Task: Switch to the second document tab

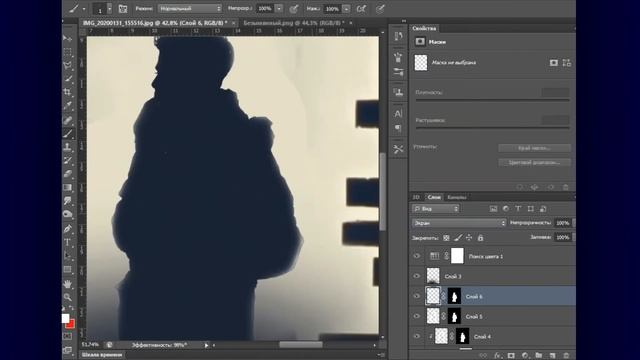Action: pyautogui.click(x=294, y=23)
